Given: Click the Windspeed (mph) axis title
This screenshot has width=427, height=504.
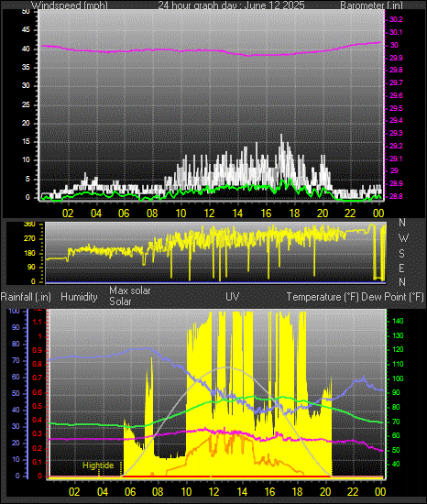Looking at the screenshot, I should tap(70, 5).
